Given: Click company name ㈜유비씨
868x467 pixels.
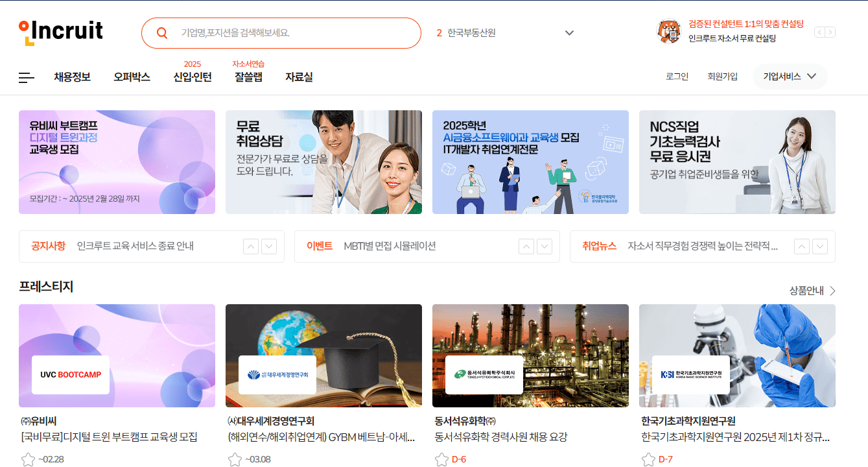Looking at the screenshot, I should pos(39,421).
